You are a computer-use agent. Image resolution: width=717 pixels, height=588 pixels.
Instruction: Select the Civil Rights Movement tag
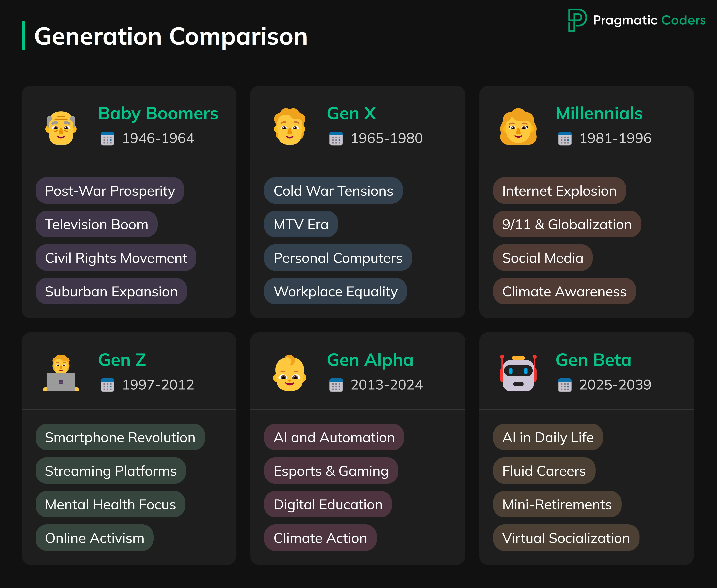coord(116,257)
